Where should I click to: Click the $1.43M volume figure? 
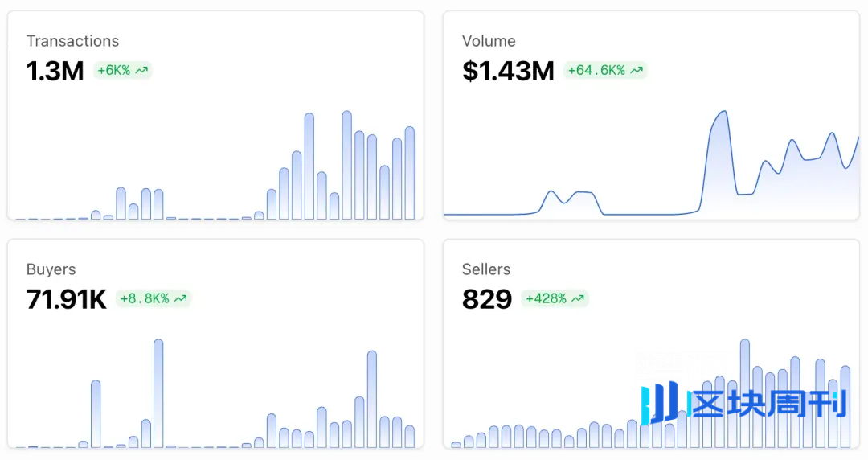(508, 71)
